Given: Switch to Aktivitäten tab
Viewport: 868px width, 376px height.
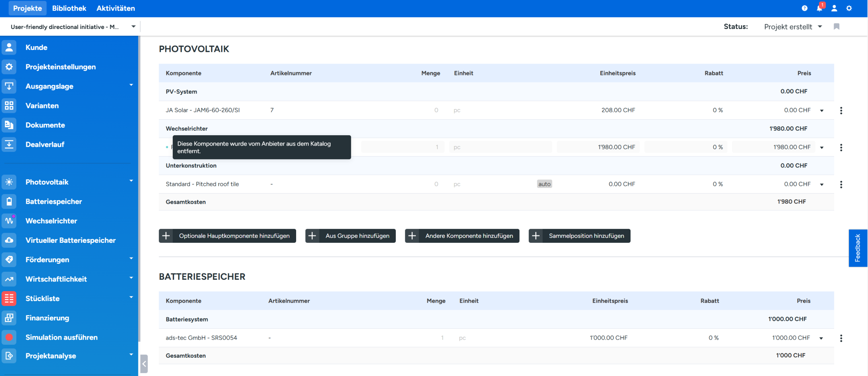Looking at the screenshot, I should [116, 8].
